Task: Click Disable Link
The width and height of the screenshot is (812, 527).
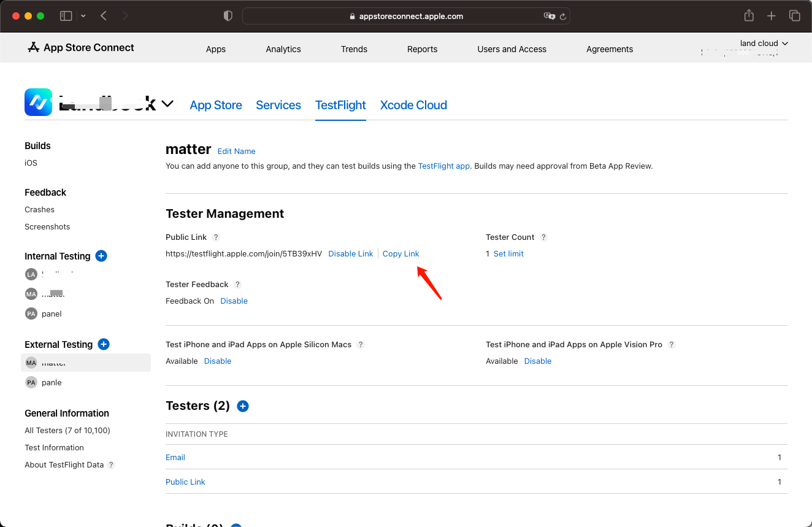Action: pos(351,253)
